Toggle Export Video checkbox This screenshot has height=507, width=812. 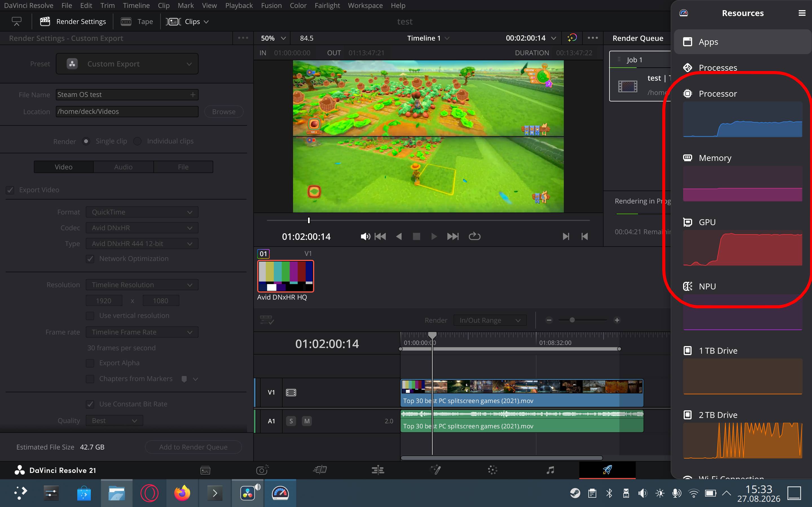coord(10,190)
